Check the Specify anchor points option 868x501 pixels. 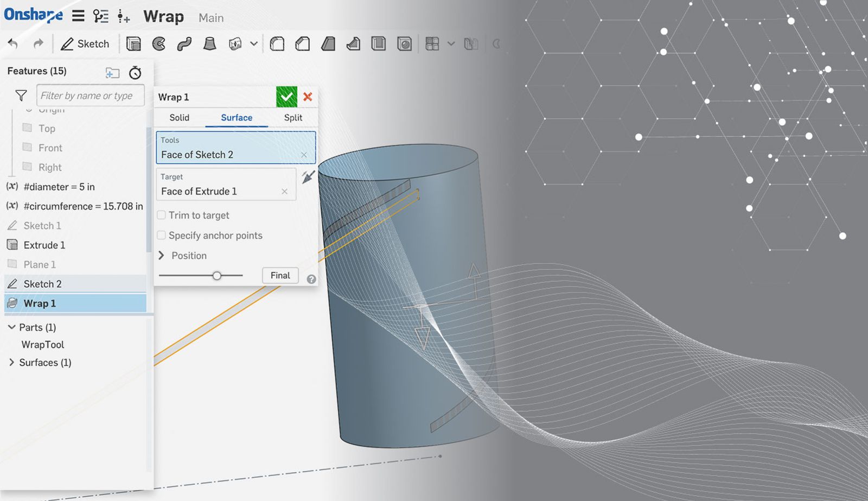tap(162, 236)
